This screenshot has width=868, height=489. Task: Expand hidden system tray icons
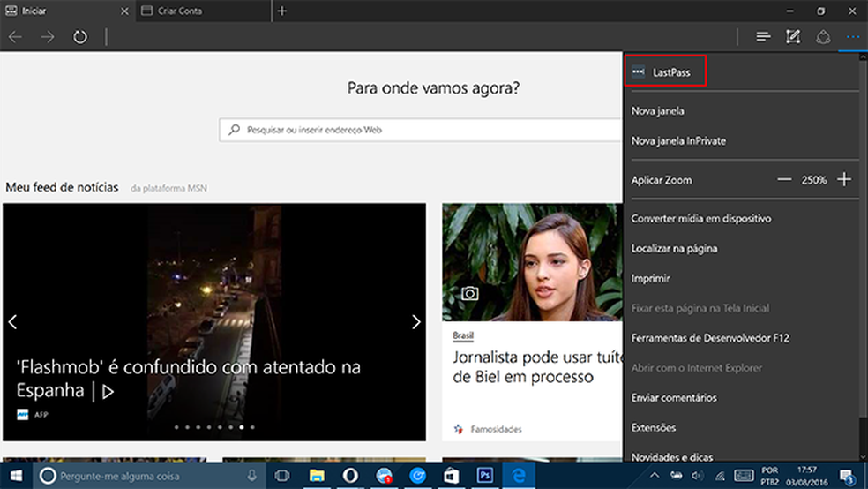[655, 475]
